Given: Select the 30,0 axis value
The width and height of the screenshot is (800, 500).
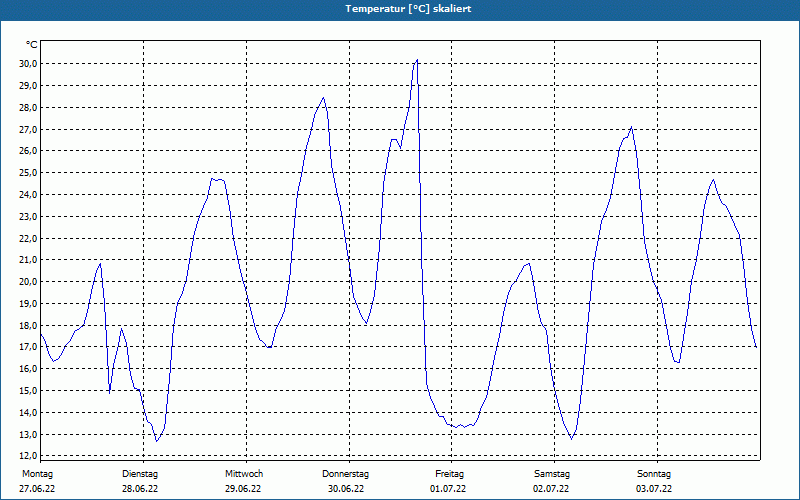Looking at the screenshot, I should click(27, 64).
